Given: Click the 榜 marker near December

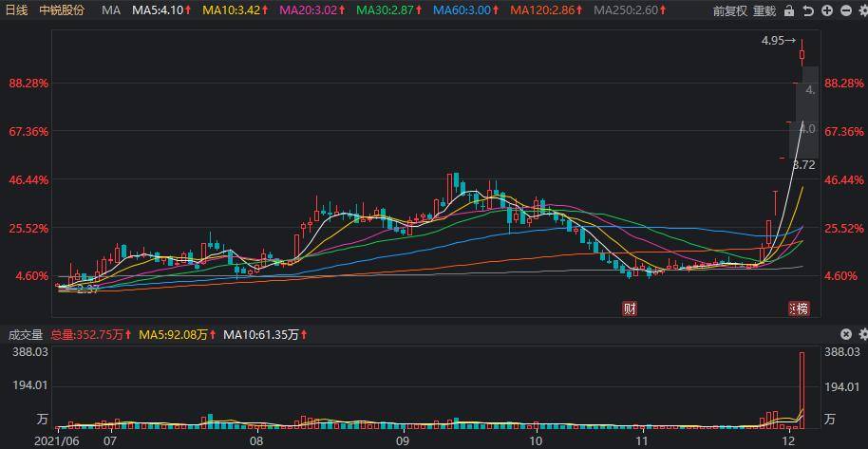Looking at the screenshot, I should [800, 309].
